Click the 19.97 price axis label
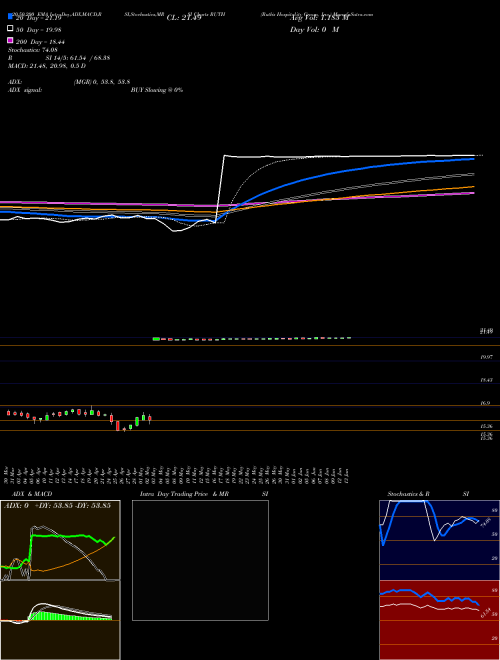Image resolution: width=500 pixels, height=660 pixels. click(x=486, y=357)
